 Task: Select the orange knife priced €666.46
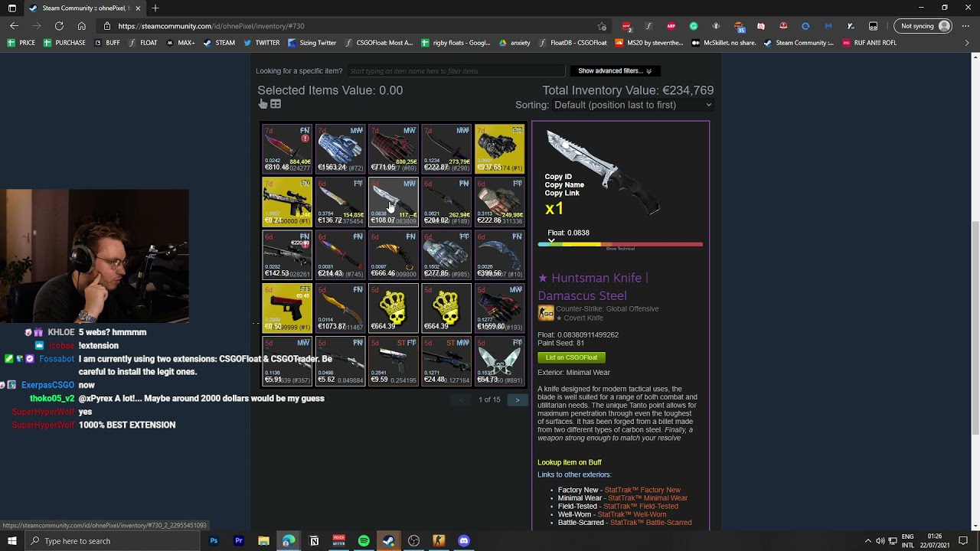[x=394, y=255]
